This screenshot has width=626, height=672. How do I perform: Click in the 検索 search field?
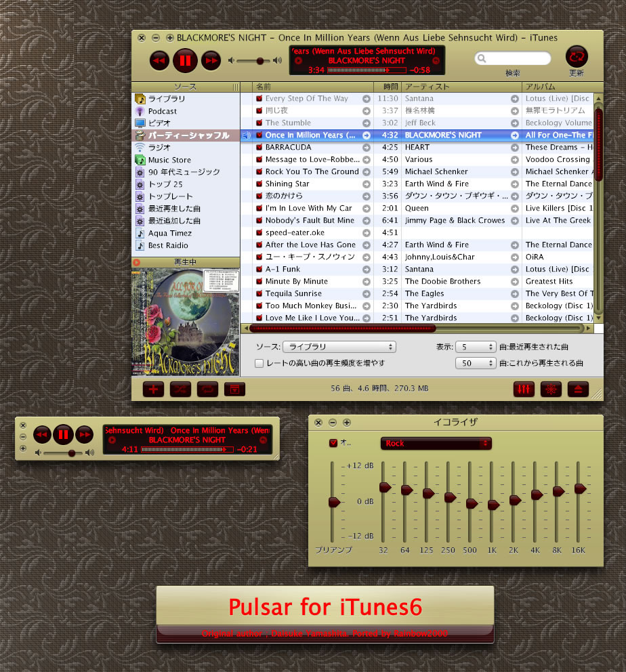pos(513,58)
